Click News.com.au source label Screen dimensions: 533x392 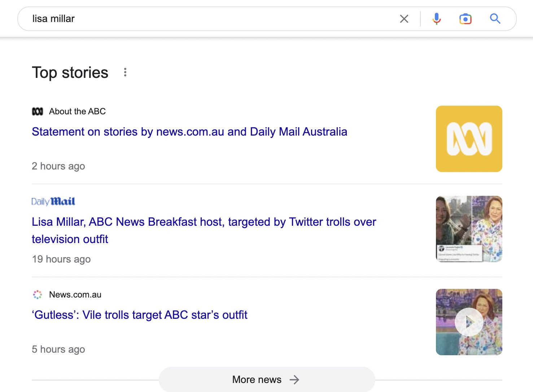(75, 295)
